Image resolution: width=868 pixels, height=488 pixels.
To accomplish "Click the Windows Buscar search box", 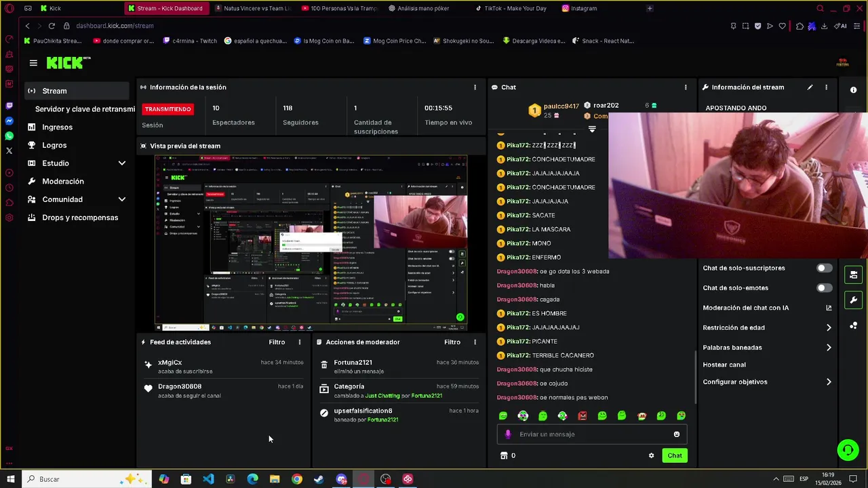I will coord(87,479).
